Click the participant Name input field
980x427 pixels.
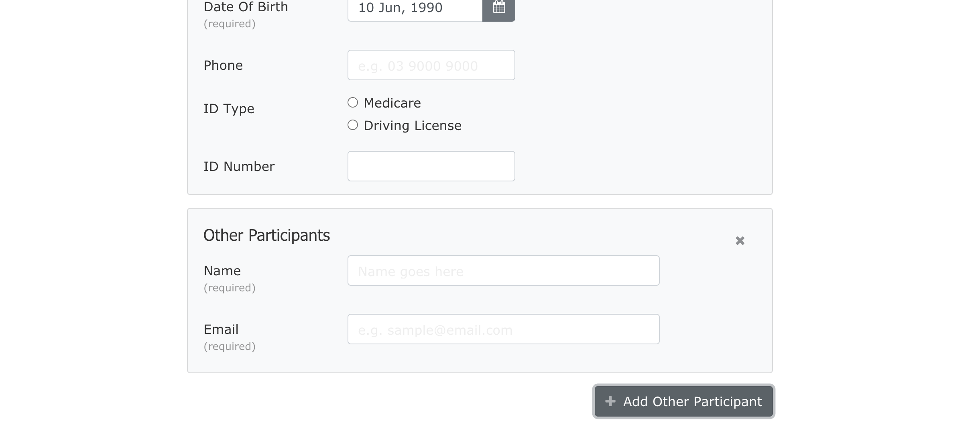pos(503,270)
